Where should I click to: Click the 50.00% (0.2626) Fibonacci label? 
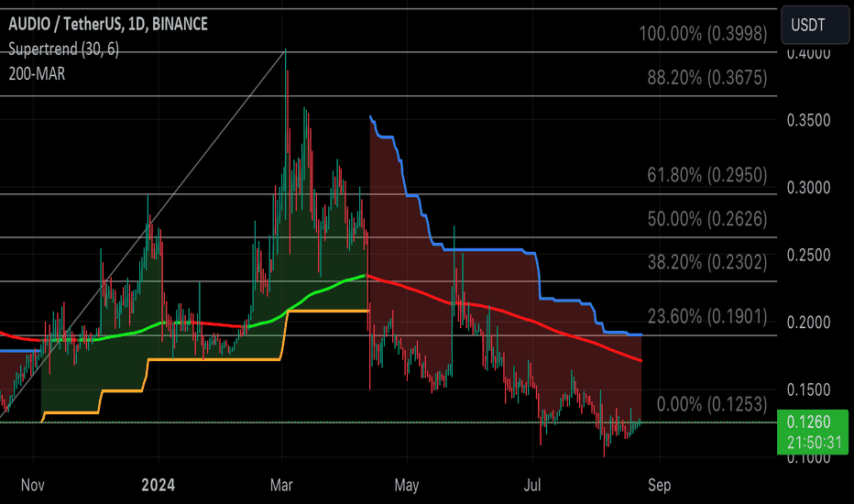click(707, 219)
